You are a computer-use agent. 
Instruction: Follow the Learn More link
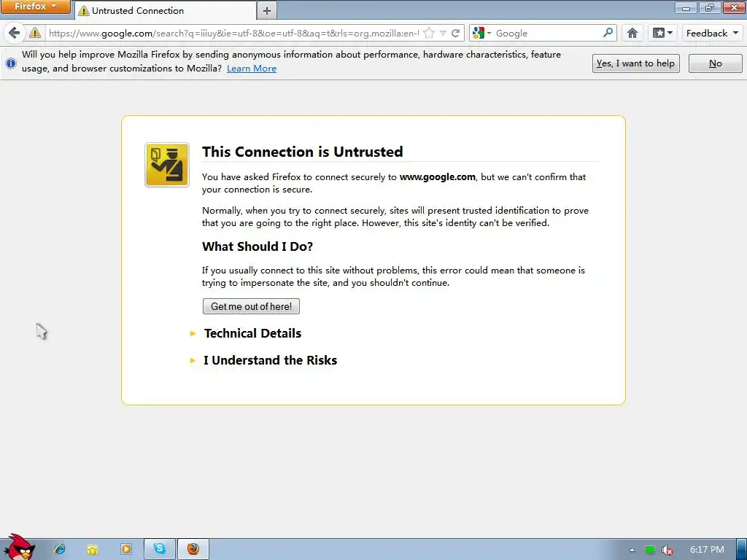[252, 68]
